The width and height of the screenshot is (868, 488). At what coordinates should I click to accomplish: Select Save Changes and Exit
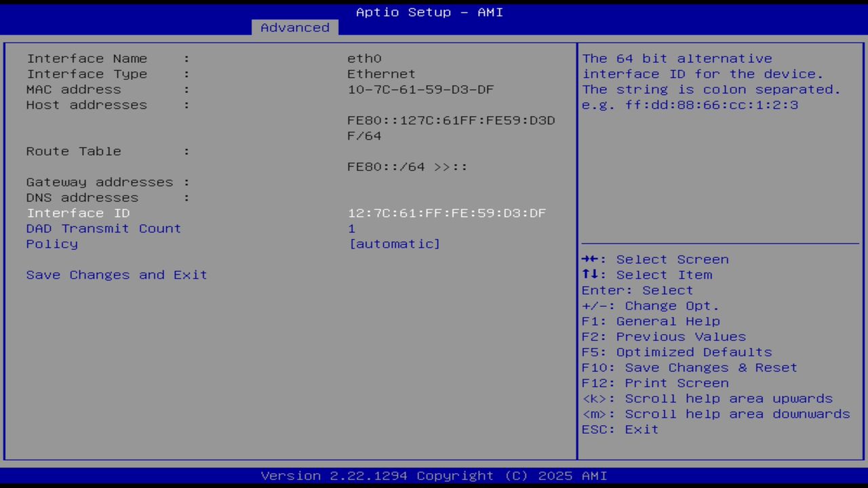[x=116, y=274]
